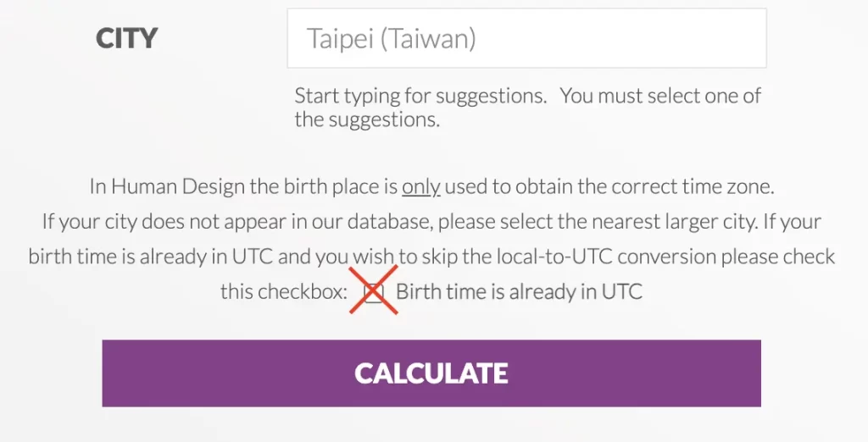
Task: Click the underlined word 'only'
Action: click(x=420, y=186)
